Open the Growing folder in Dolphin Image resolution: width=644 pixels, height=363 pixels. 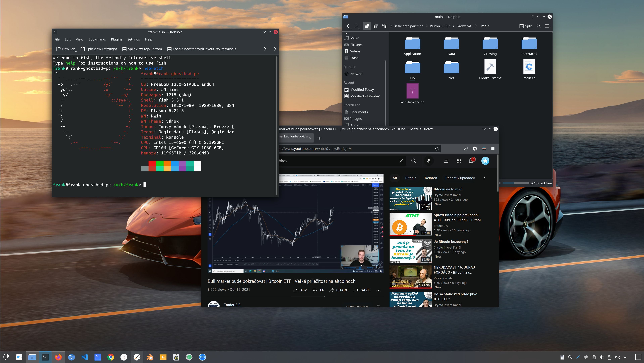(x=490, y=46)
